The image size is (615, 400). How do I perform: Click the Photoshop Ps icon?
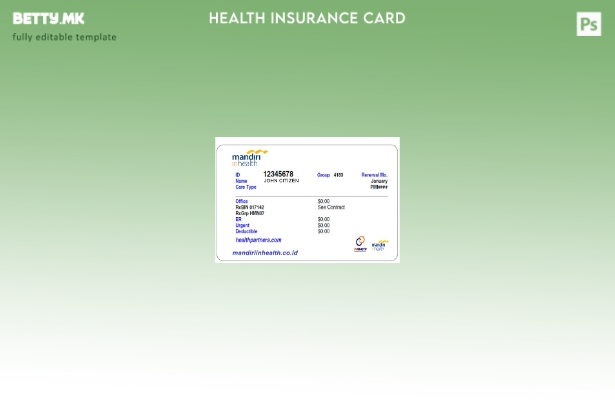[x=589, y=24]
